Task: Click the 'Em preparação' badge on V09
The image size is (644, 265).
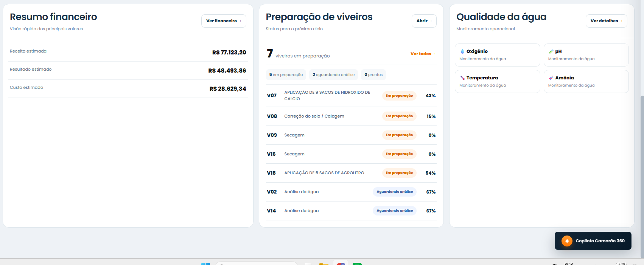Action: click(399, 135)
